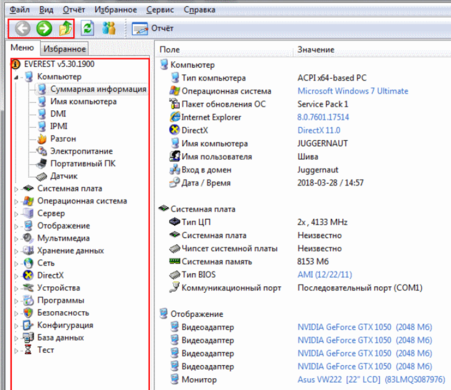Image resolution: width=451 pixels, height=390 pixels.
Task: Click the Значение column header
Action: [316, 50]
